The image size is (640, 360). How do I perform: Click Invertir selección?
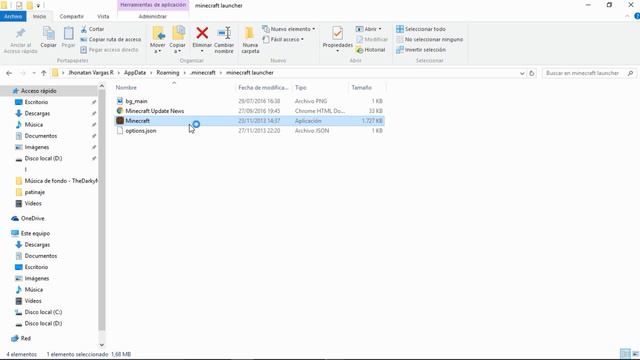[x=421, y=49]
